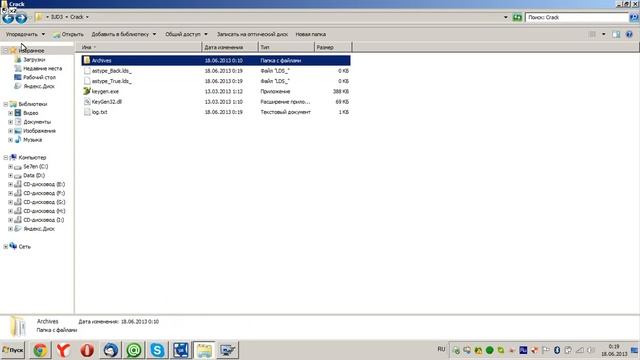640x360 pixels.
Task: Open the volume speaker tray icon
Action: click(x=591, y=350)
